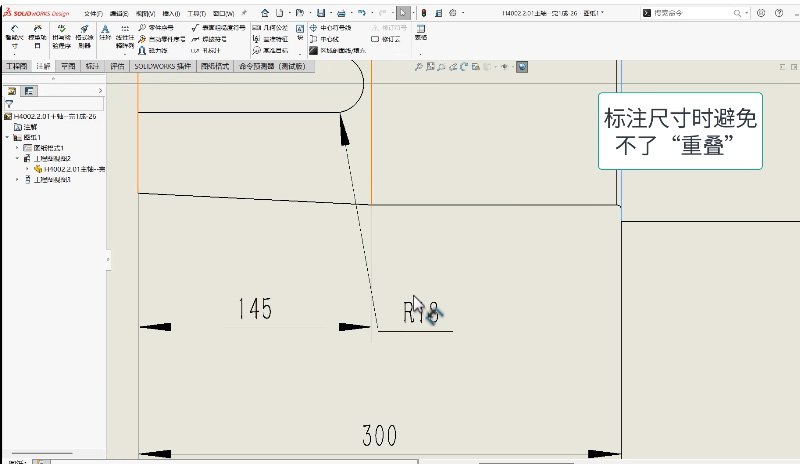Switch to the 草图 tab
The height and width of the screenshot is (464, 800).
click(68, 66)
